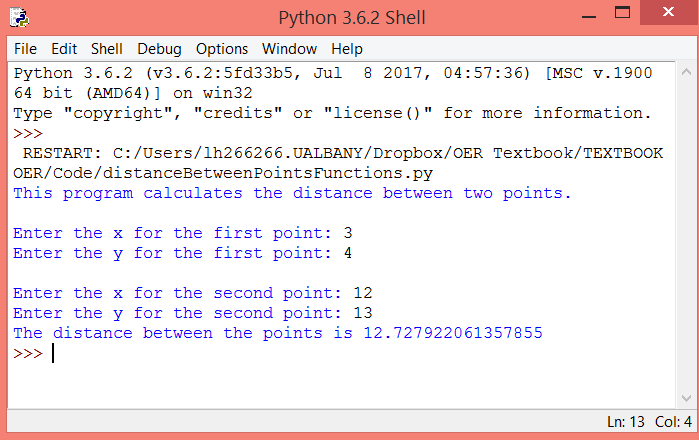Viewport: 699px width, 440px height.
Task: Click the Python IDLE icon in title bar
Action: point(18,17)
